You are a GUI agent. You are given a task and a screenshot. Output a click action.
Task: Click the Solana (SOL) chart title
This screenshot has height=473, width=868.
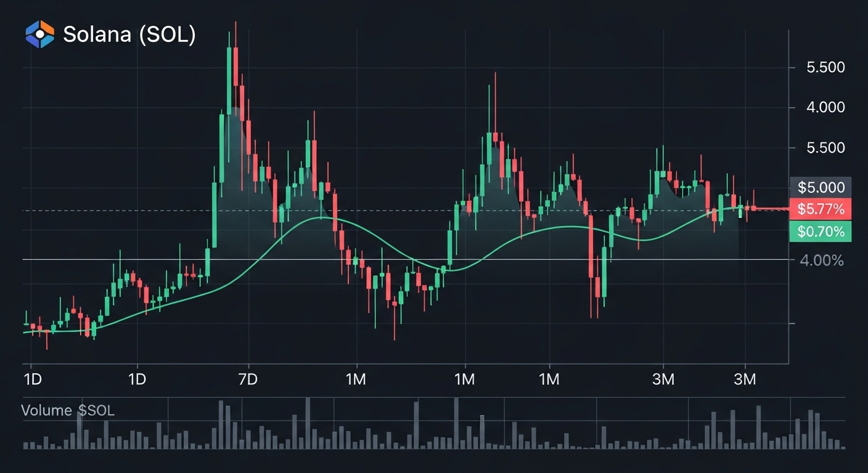[x=129, y=35]
